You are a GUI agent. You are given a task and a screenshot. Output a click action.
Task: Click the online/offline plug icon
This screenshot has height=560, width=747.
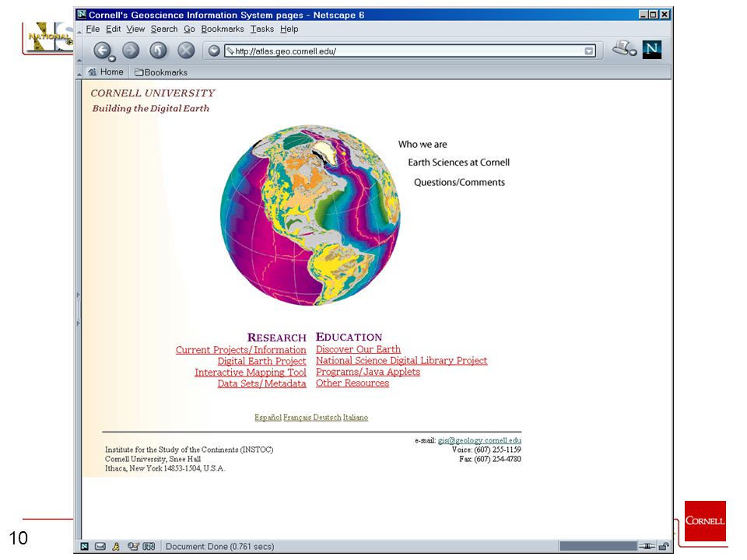pyautogui.click(x=647, y=546)
